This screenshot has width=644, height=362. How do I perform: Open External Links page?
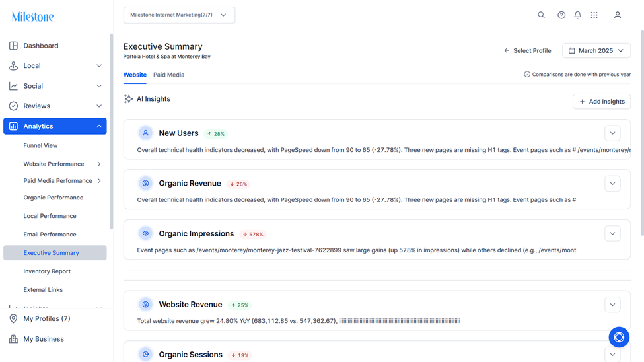tap(43, 290)
